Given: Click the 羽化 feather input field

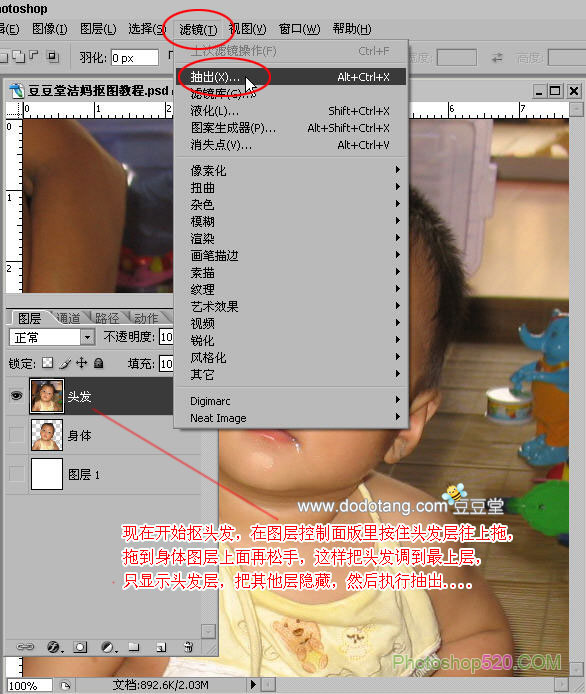Looking at the screenshot, I should [x=135, y=58].
